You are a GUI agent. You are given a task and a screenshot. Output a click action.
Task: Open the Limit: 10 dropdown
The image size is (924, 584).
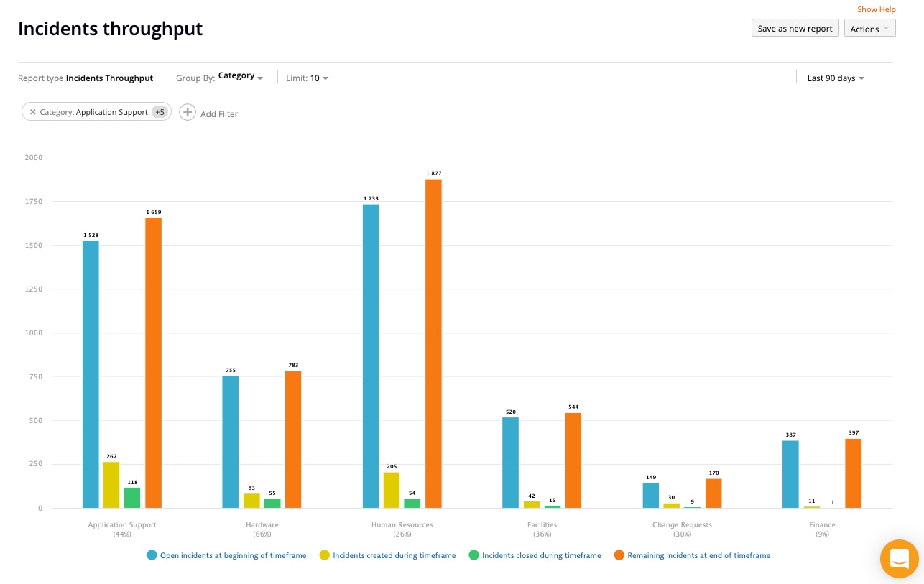(x=308, y=78)
